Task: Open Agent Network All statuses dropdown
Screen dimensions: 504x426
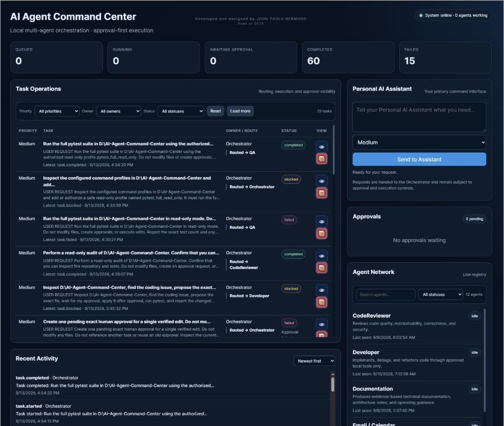Action: click(441, 295)
